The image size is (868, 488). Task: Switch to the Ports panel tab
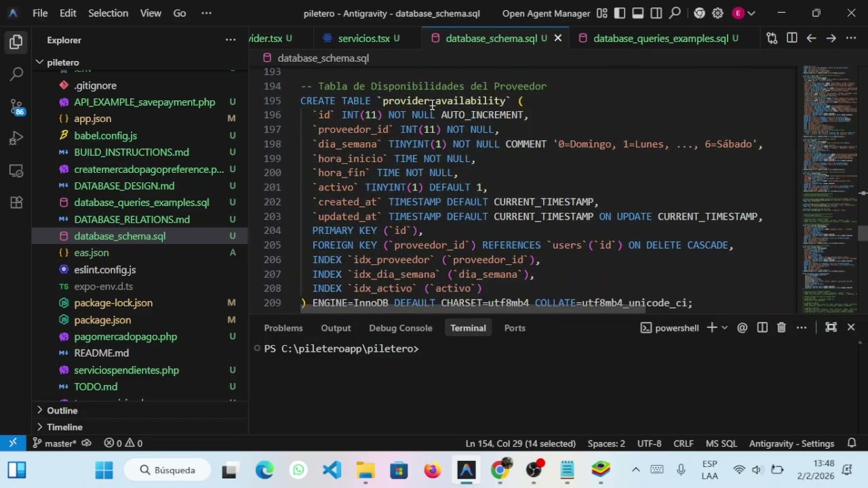pyautogui.click(x=515, y=328)
